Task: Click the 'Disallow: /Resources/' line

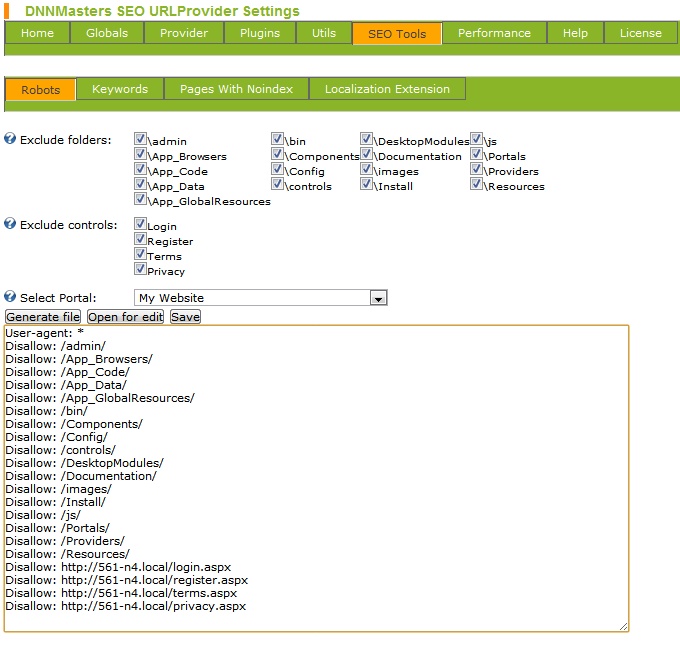Action: (67, 554)
